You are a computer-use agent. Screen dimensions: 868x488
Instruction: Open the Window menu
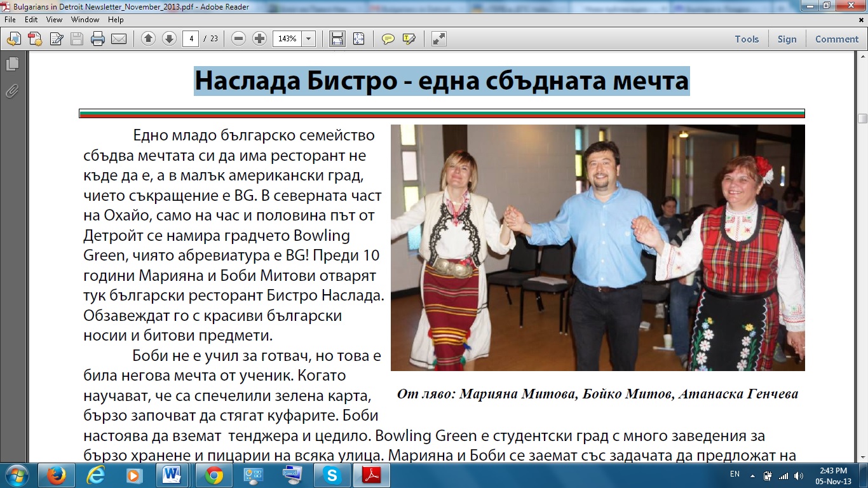click(85, 20)
